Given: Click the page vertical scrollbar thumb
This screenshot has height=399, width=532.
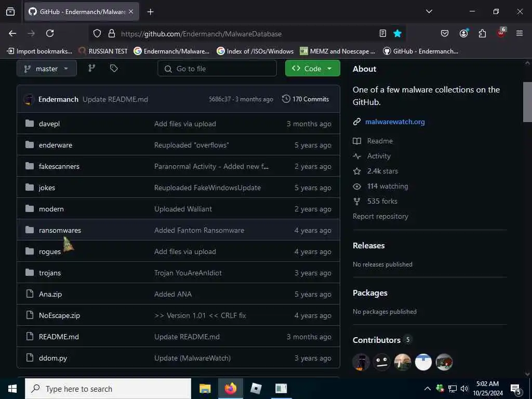Looking at the screenshot, I should pos(527,102).
